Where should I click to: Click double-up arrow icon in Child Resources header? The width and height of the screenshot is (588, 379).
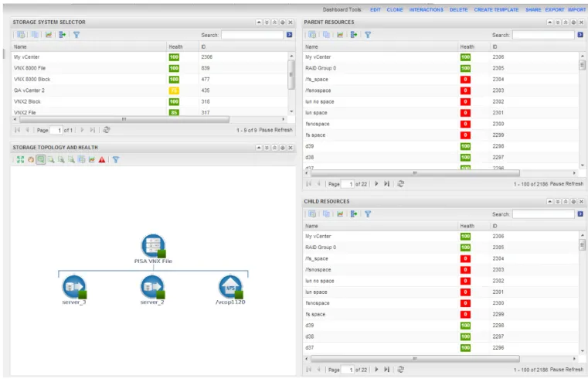(x=566, y=202)
